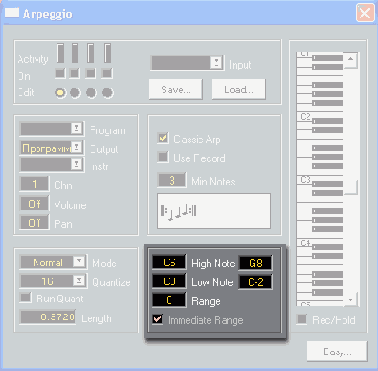Click the Save... button
Viewport: 378px width, 371px height.
click(x=176, y=89)
